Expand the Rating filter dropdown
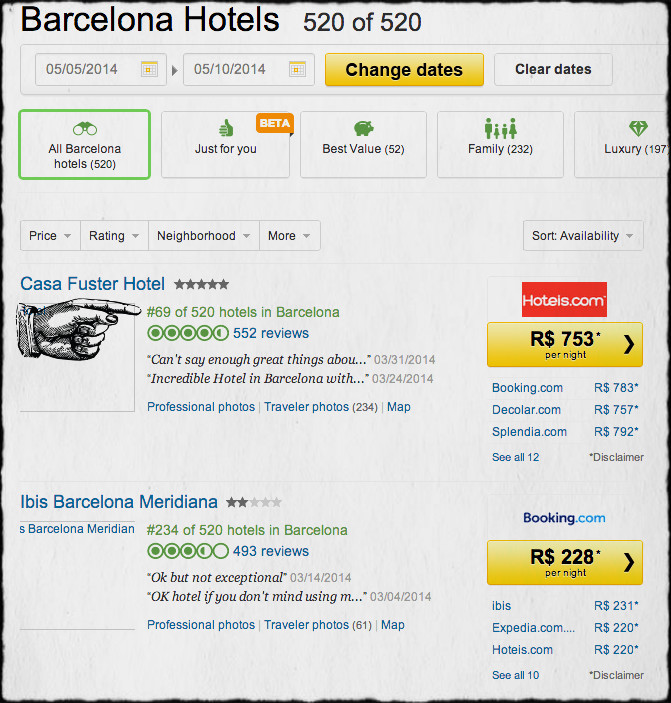This screenshot has height=703, width=671. click(114, 236)
